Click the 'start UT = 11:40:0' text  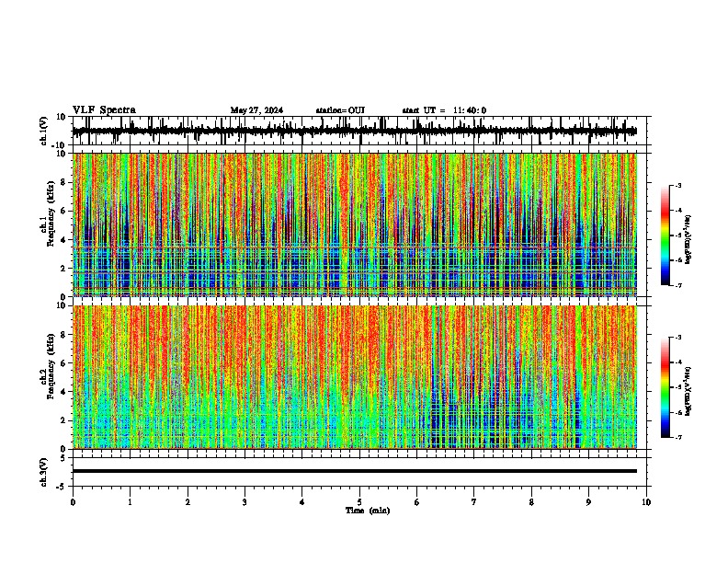(x=444, y=110)
